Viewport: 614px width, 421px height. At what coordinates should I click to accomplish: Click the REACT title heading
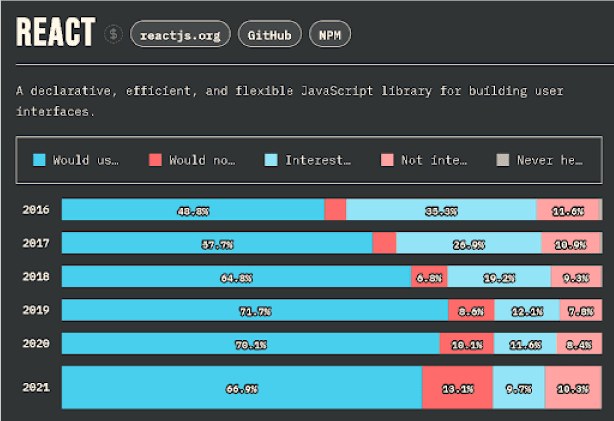pyautogui.click(x=55, y=33)
